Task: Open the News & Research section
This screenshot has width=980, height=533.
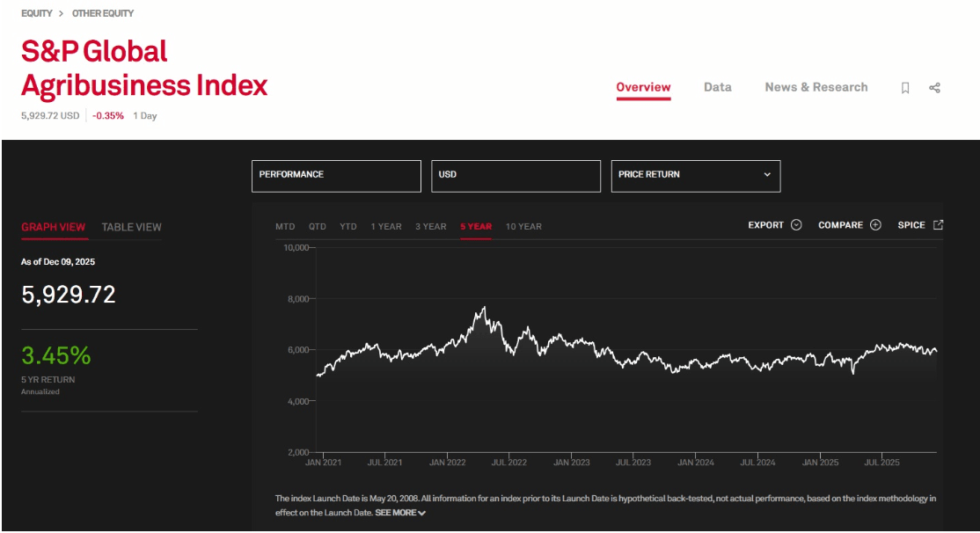Action: click(815, 86)
